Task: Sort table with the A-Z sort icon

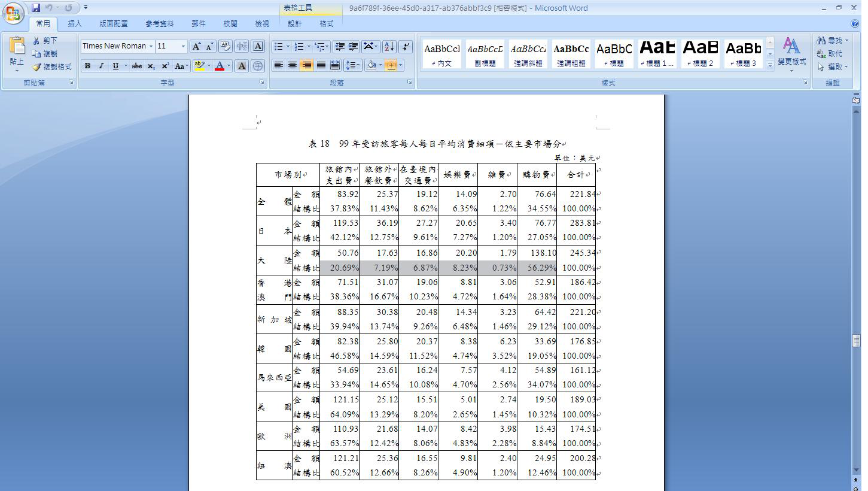Action: (389, 46)
